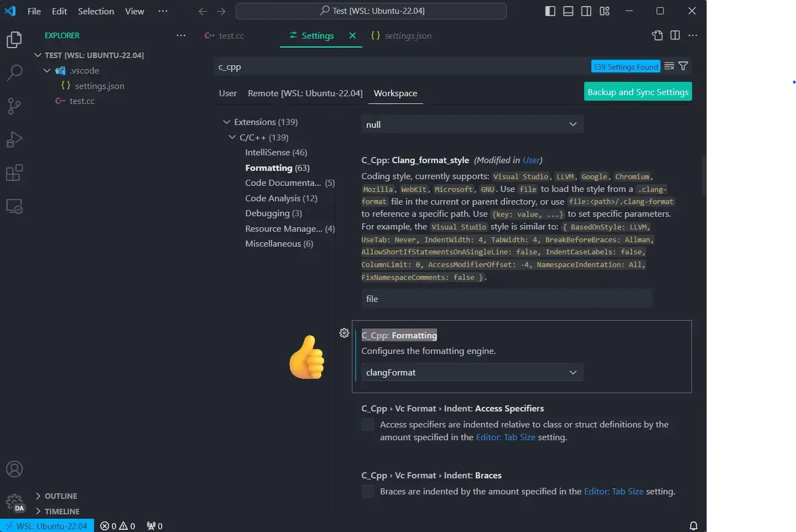
Task: Enable the Indent: Access Specifiers checkbox
Action: [367, 424]
